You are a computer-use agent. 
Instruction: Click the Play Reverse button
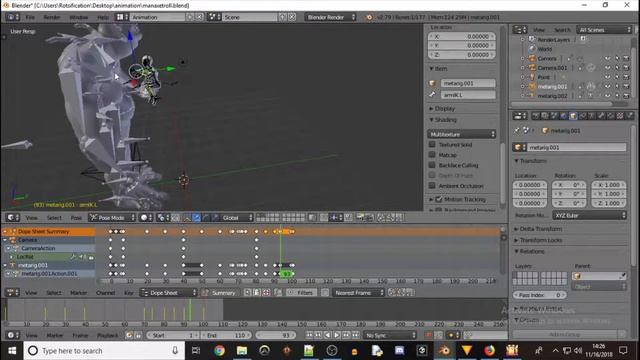pos(327,336)
